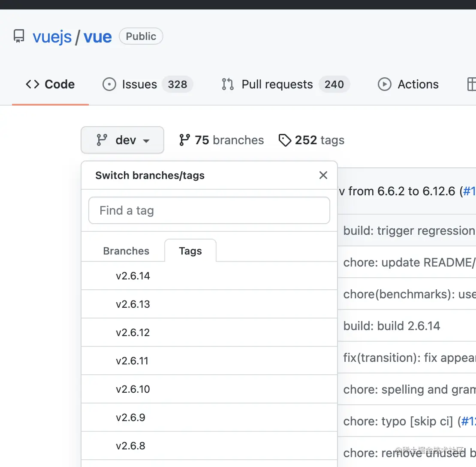This screenshot has height=467, width=476.
Task: Click the pull request icon
Action: point(228,84)
